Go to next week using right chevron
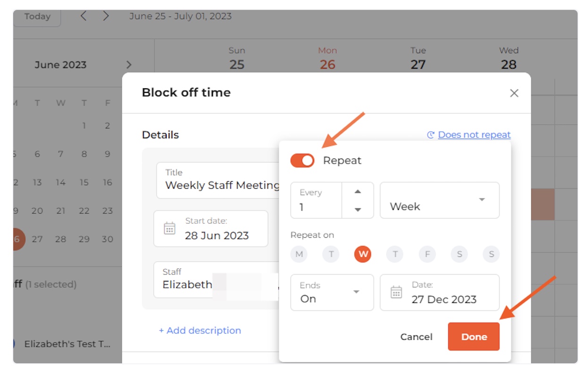Image resolution: width=588 pixels, height=369 pixels. 106,16
